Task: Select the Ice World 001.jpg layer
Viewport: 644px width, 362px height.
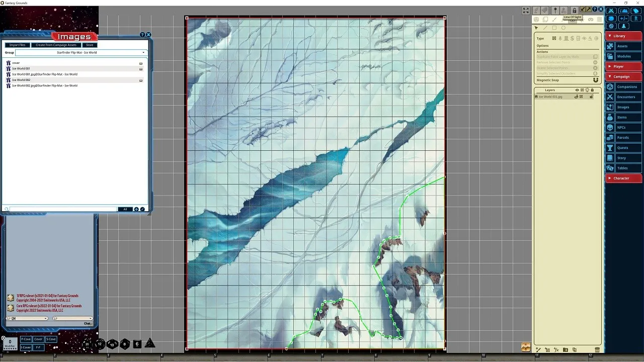Action: click(563, 97)
